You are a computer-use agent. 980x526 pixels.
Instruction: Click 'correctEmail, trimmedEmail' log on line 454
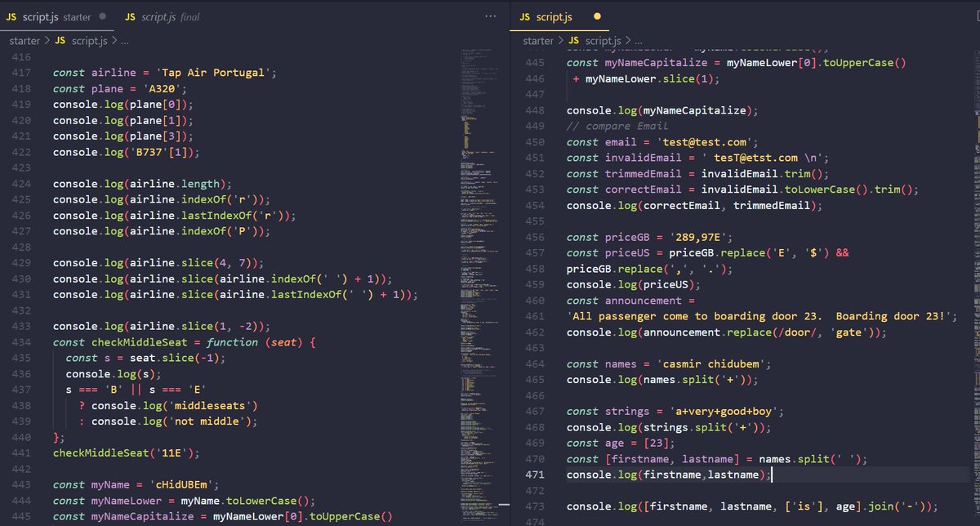[725, 205]
